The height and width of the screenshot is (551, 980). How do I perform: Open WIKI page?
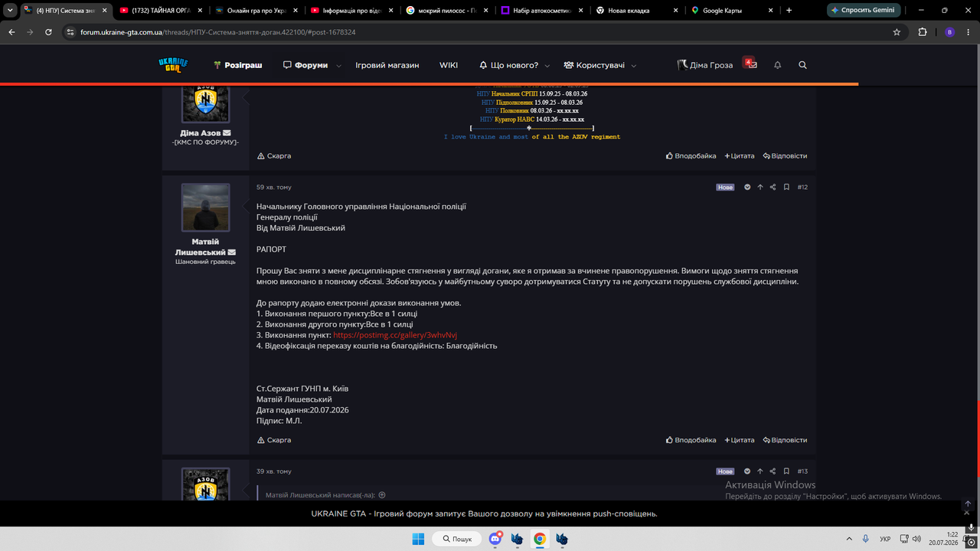(x=449, y=65)
